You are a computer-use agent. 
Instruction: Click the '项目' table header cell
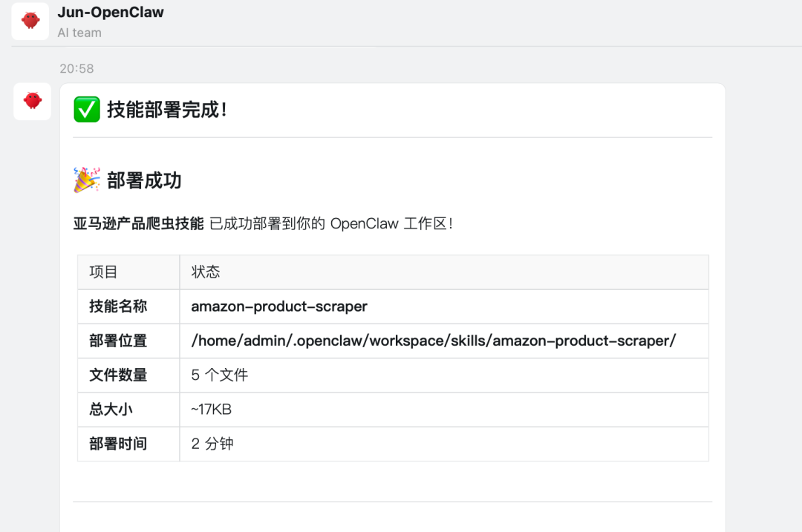tap(128, 272)
